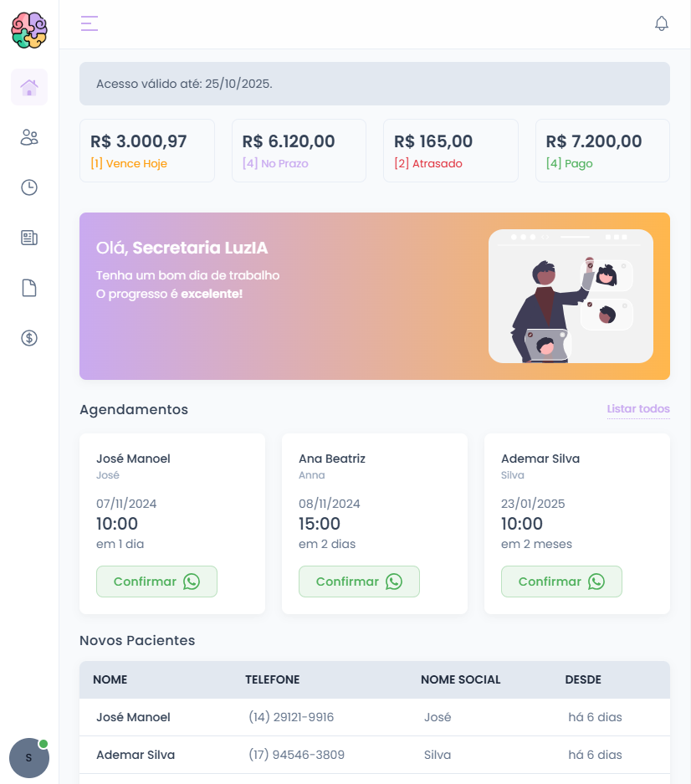Click the brain logo at top left
Viewport: 691px width, 784px height.
point(29,30)
